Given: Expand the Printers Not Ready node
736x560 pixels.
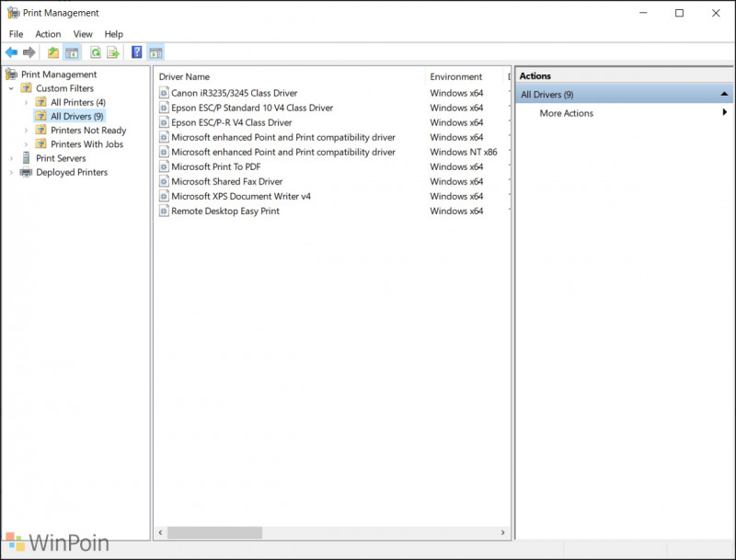Looking at the screenshot, I should click(x=27, y=130).
